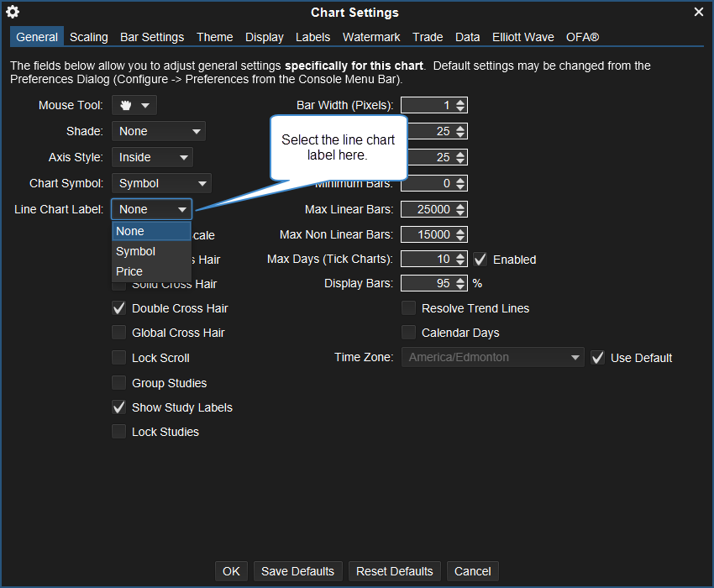The height and width of the screenshot is (588, 714).
Task: Expand the Shade dropdown
Action: coord(159,131)
